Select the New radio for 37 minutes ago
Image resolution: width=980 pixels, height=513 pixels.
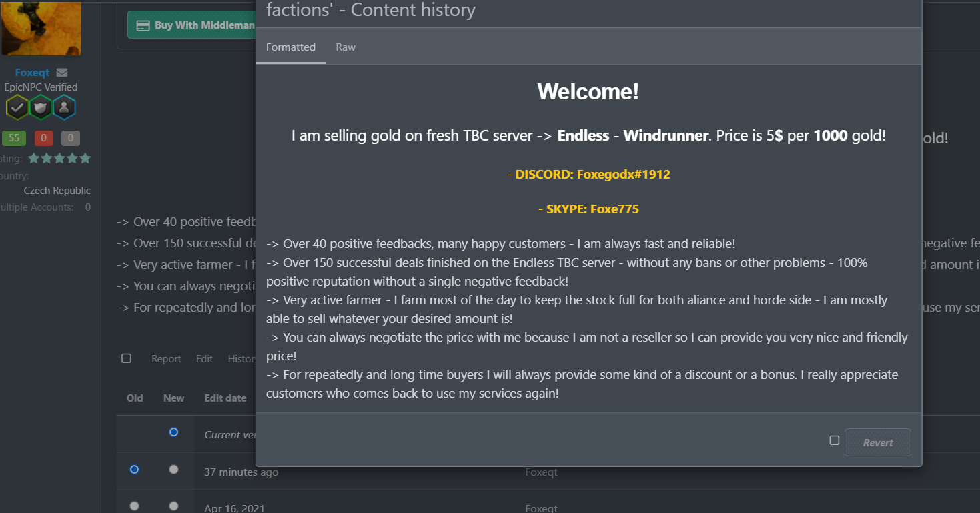pyautogui.click(x=173, y=470)
